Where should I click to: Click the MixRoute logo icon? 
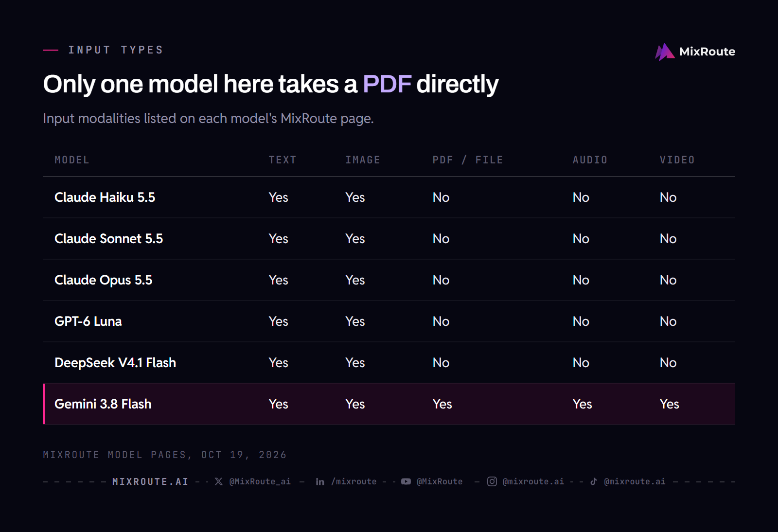click(665, 52)
